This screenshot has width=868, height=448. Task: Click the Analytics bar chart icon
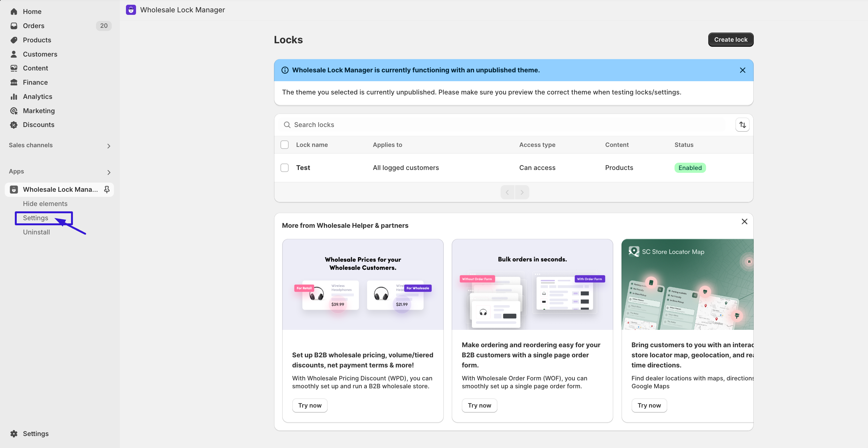(x=14, y=96)
